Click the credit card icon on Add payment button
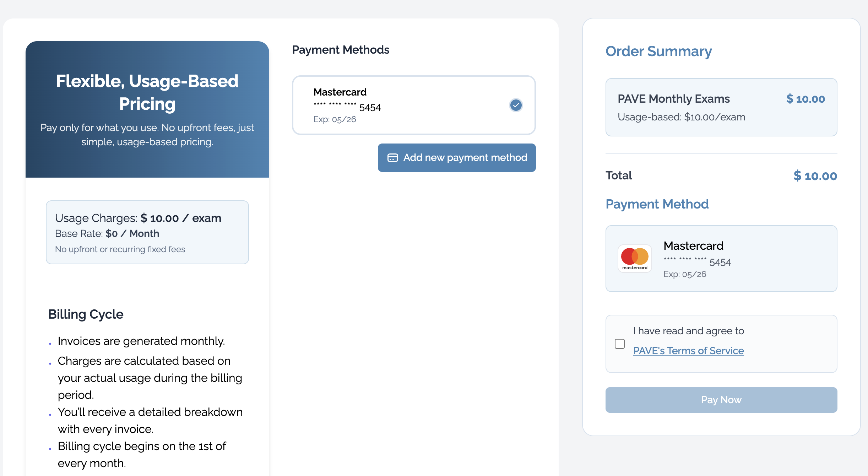868x476 pixels. coord(392,158)
